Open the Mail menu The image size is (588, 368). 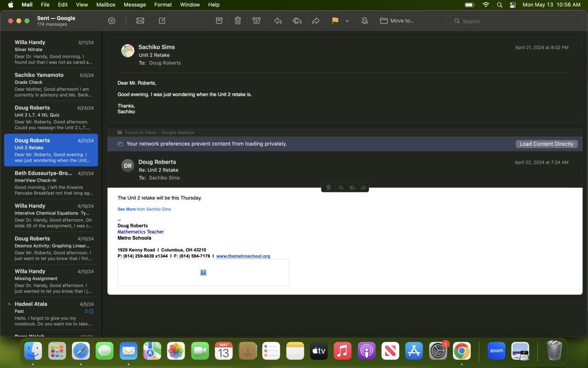click(x=27, y=5)
